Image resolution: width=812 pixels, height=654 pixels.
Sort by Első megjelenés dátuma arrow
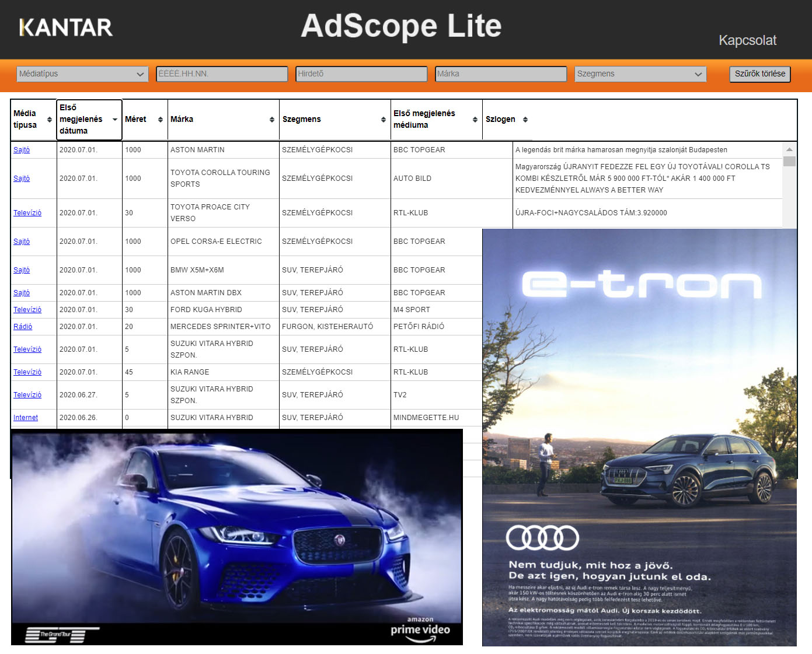click(114, 120)
